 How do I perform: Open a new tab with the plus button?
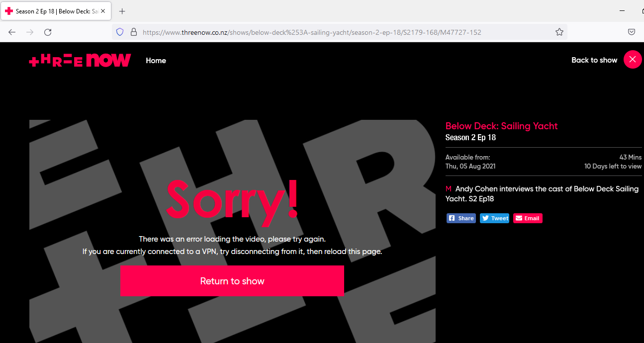click(122, 11)
